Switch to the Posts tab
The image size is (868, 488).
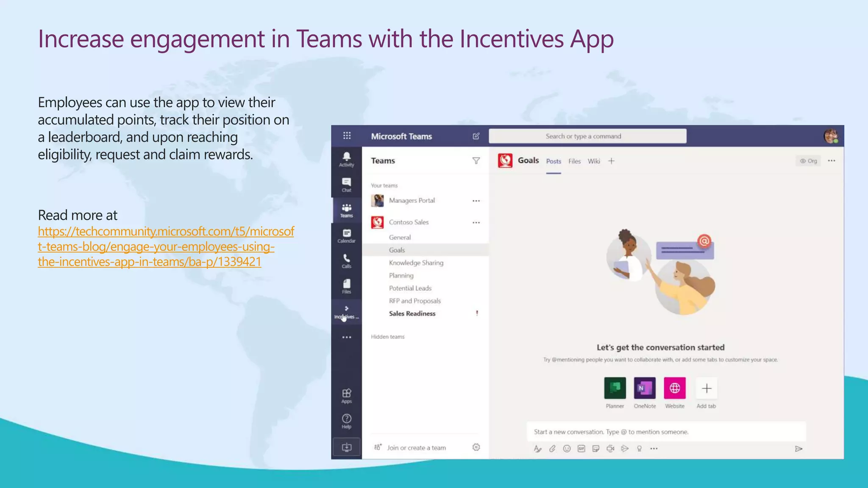pyautogui.click(x=554, y=161)
